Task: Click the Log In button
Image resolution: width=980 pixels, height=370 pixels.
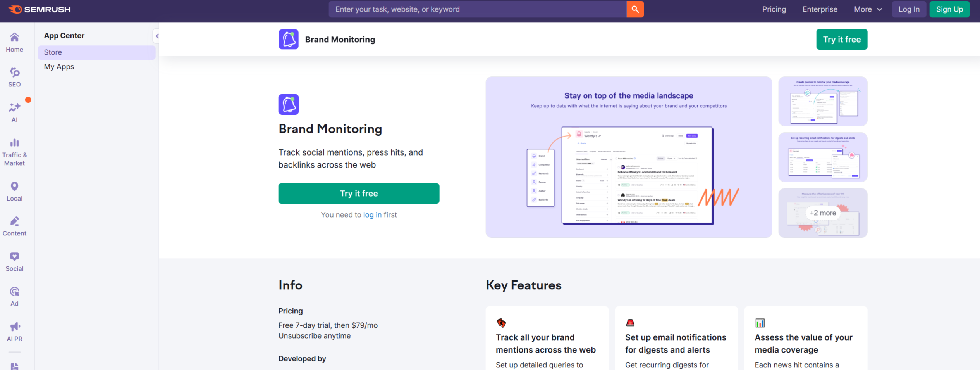Action: 909,9
